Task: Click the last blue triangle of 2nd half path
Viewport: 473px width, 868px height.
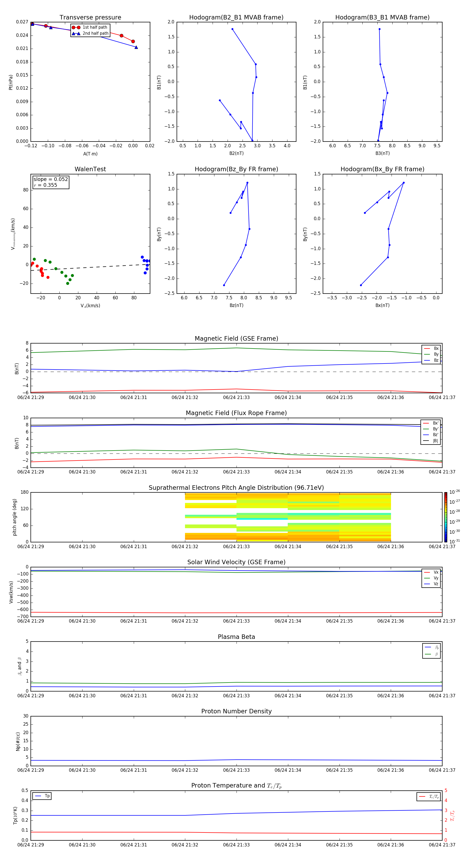Action: 136,47
